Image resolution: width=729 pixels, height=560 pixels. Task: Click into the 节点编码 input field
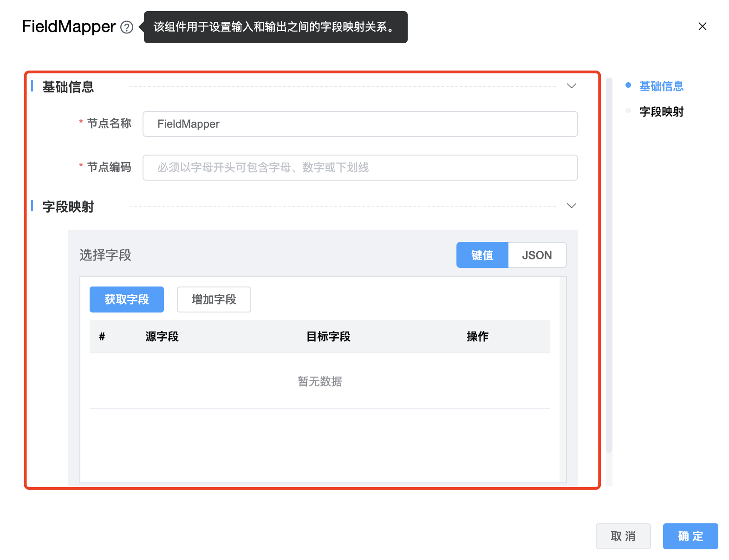(360, 168)
